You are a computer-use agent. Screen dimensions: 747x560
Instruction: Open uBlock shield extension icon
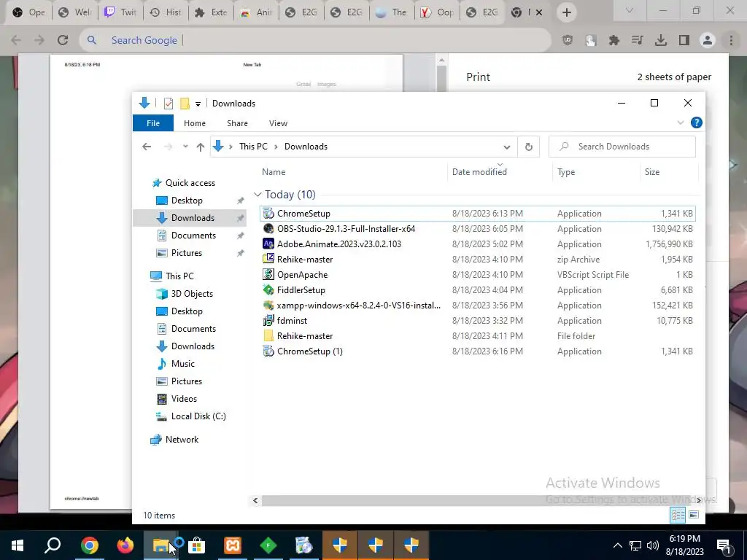pos(567,41)
